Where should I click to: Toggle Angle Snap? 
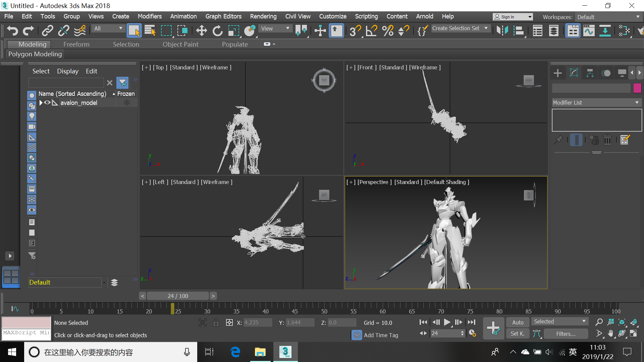tap(371, 31)
